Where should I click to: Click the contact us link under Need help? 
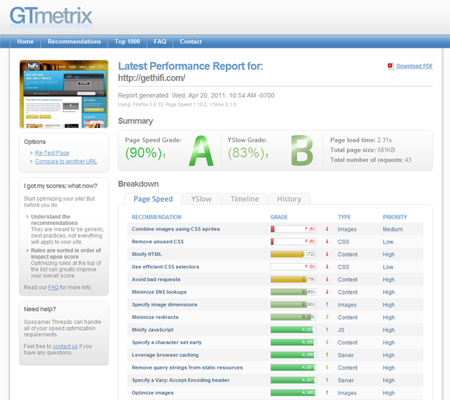click(65, 346)
